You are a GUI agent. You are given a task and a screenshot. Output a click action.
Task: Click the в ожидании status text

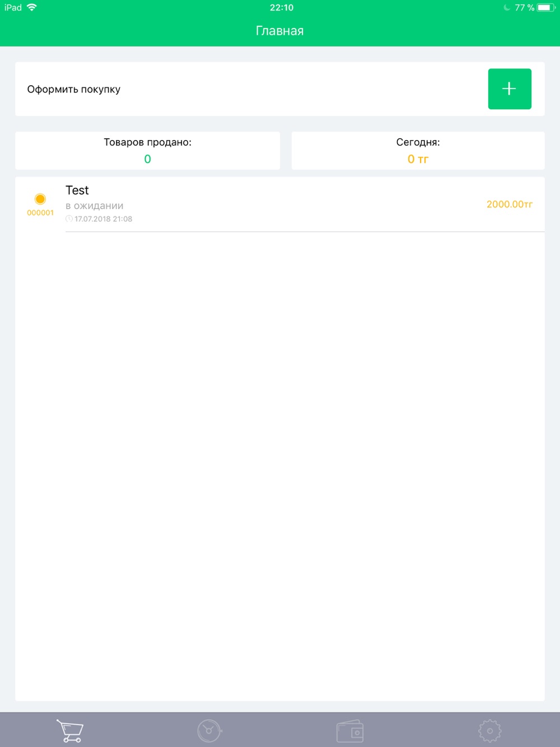tap(95, 206)
